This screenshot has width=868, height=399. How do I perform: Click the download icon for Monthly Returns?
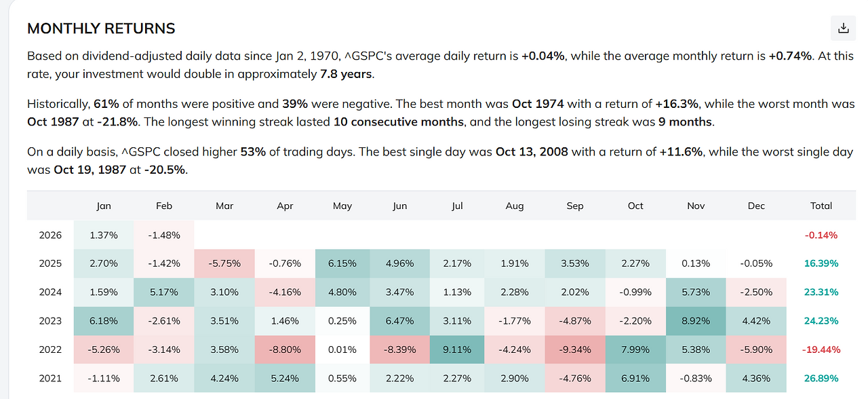point(843,28)
